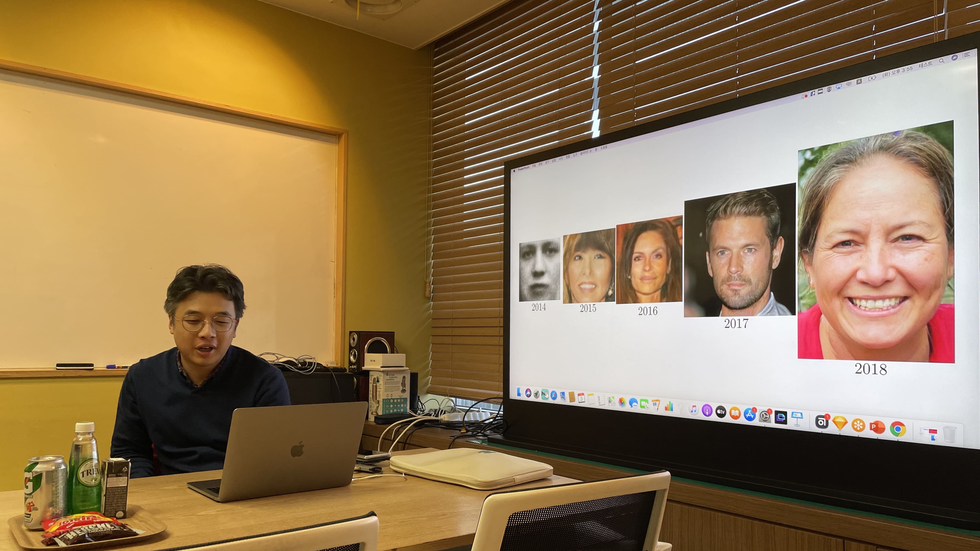Image resolution: width=980 pixels, height=551 pixels.
Task: Open Apple TV app from Dock
Action: coord(720,412)
